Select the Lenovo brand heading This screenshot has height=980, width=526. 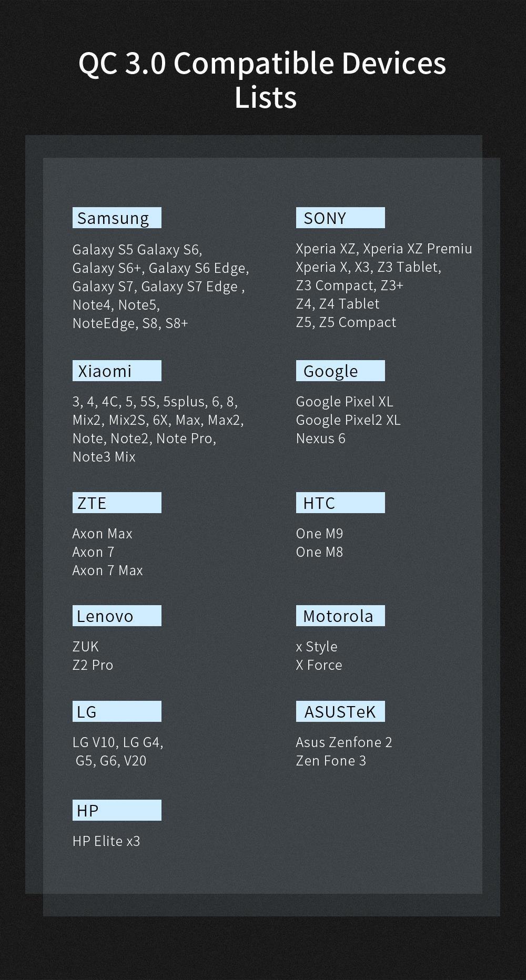pyautogui.click(x=116, y=616)
